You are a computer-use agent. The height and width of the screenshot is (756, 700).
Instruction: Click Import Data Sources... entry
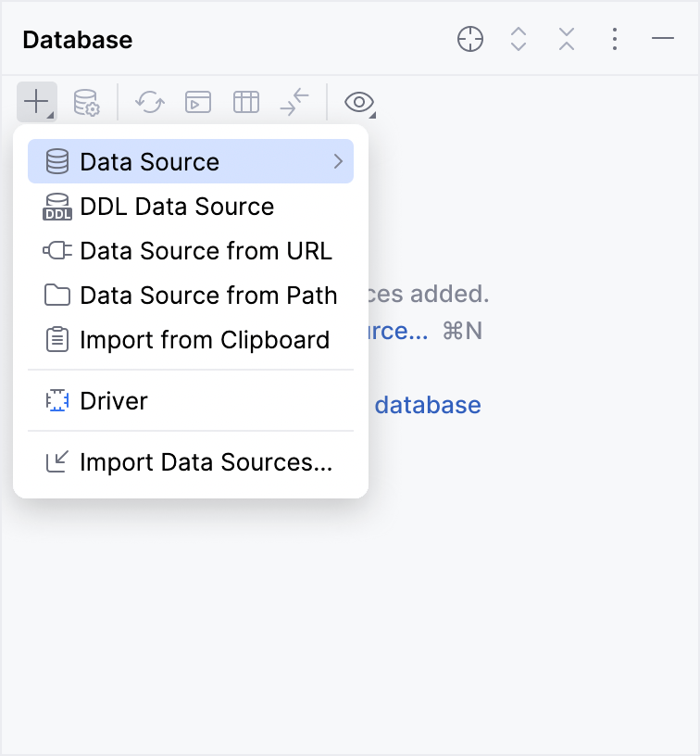(x=206, y=462)
